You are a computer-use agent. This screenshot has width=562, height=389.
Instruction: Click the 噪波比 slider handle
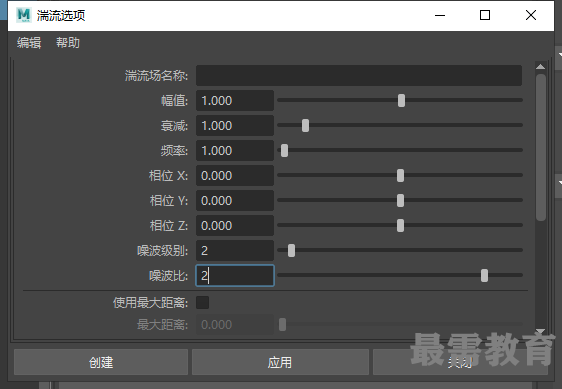[x=484, y=276]
